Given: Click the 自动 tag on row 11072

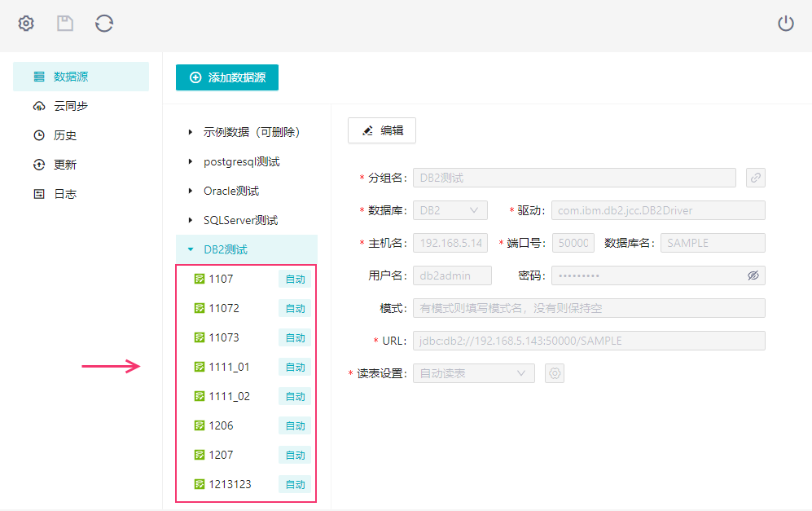Looking at the screenshot, I should 295,308.
